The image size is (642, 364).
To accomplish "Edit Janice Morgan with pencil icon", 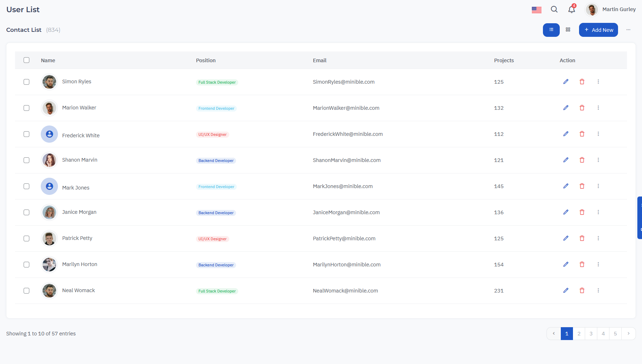I will pos(566,212).
